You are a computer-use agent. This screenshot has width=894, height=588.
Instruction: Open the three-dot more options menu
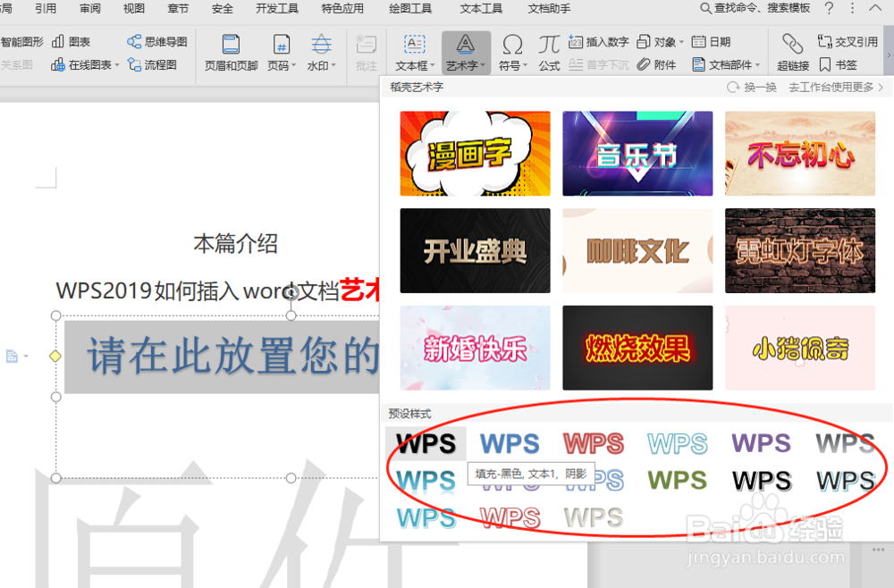[852, 8]
